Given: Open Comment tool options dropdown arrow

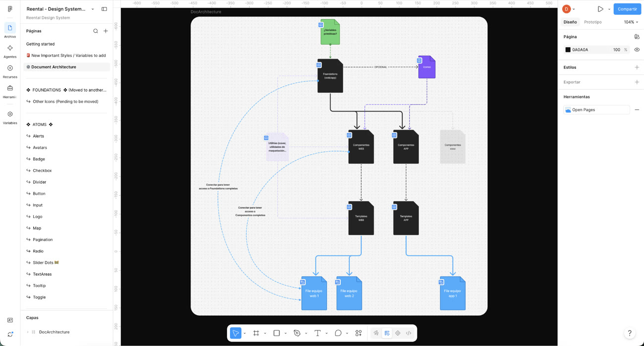Looking at the screenshot, I should 347,333.
